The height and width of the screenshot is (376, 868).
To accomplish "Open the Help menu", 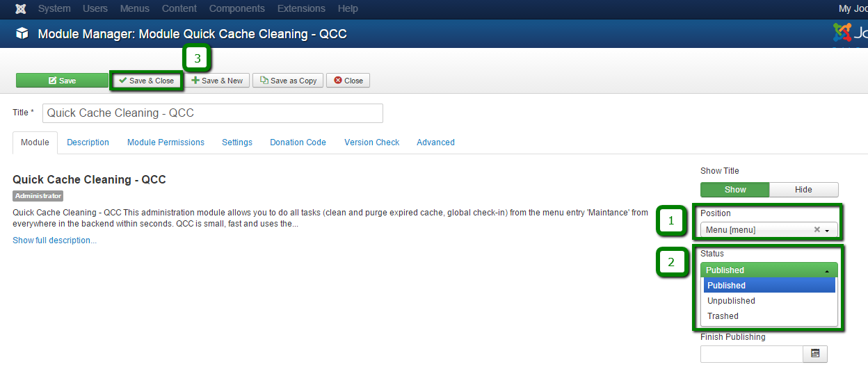I will [x=348, y=9].
